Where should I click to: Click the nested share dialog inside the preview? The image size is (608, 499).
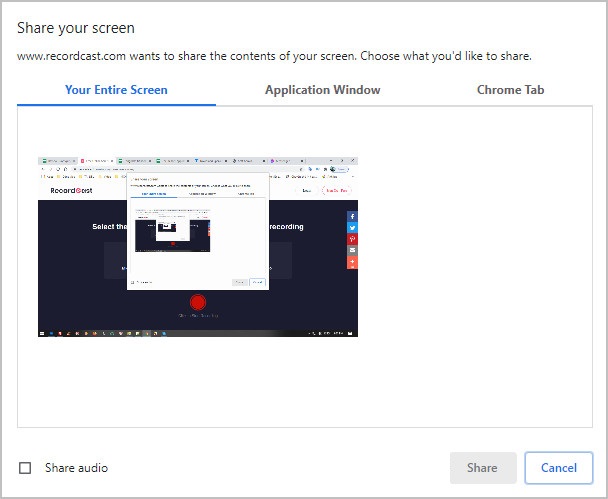[x=198, y=232]
